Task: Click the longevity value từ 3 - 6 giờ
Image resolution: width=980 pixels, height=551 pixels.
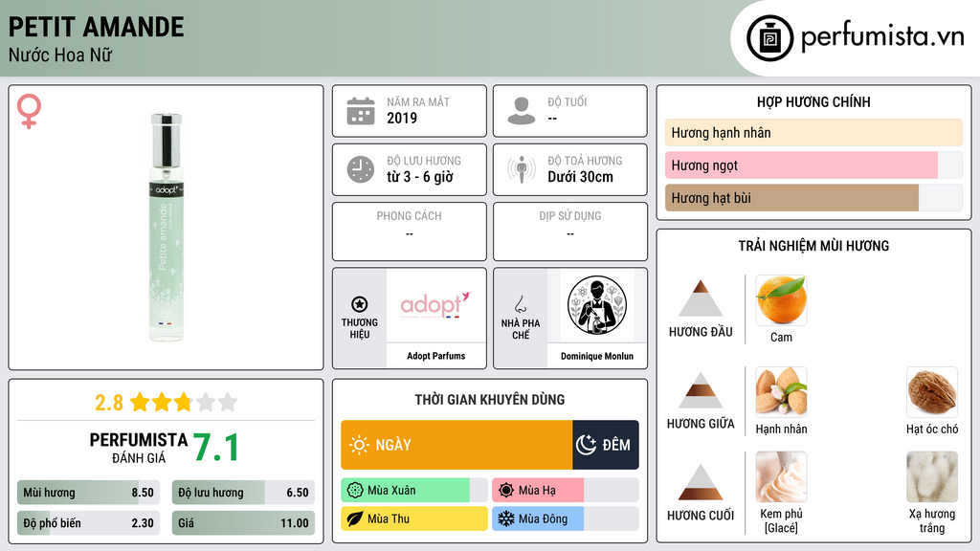Action: click(420, 177)
